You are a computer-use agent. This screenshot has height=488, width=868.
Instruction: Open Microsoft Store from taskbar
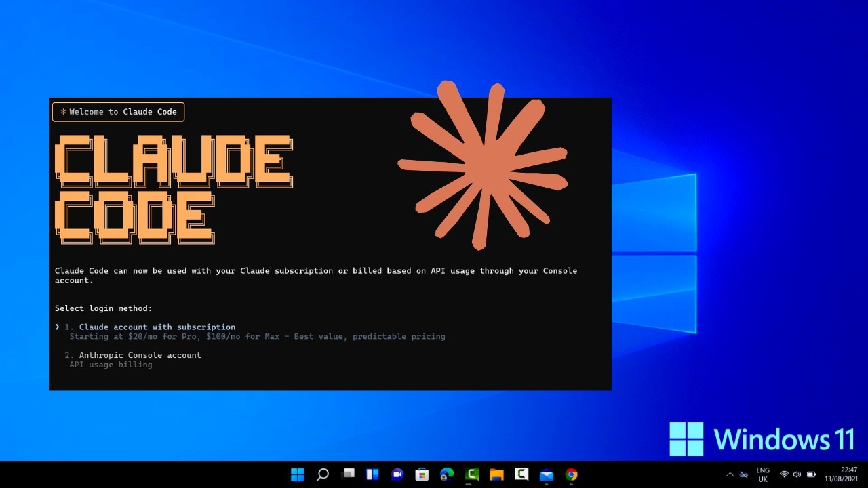point(422,474)
